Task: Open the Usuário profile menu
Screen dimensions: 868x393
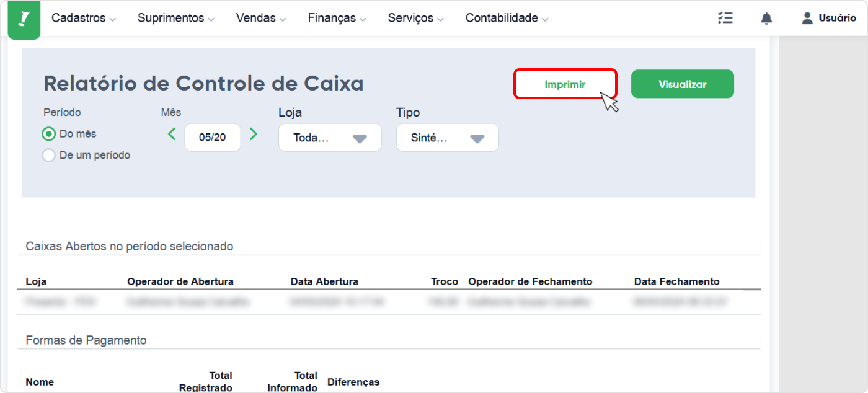Action: (x=829, y=18)
